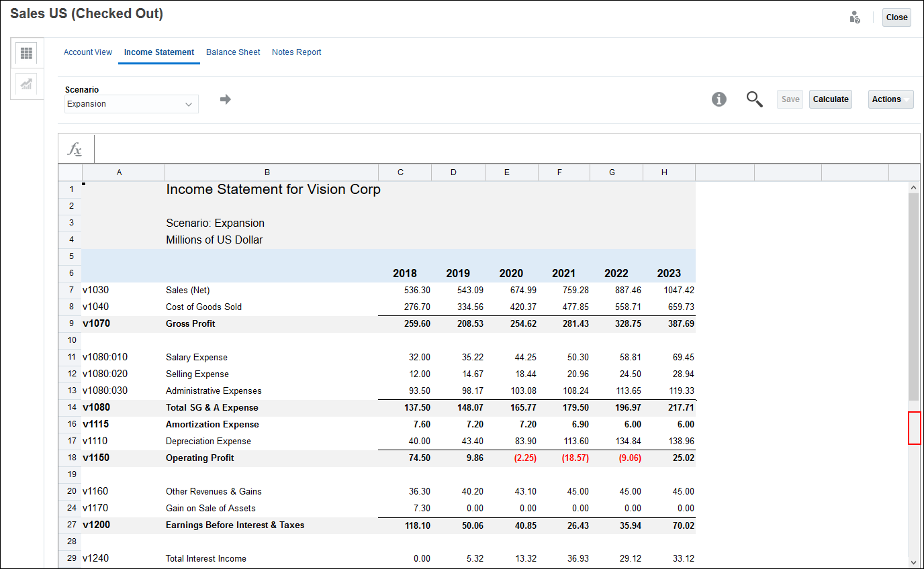This screenshot has height=569, width=924.
Task: Open the Scenario dropdown showing Expansion
Action: [131, 104]
